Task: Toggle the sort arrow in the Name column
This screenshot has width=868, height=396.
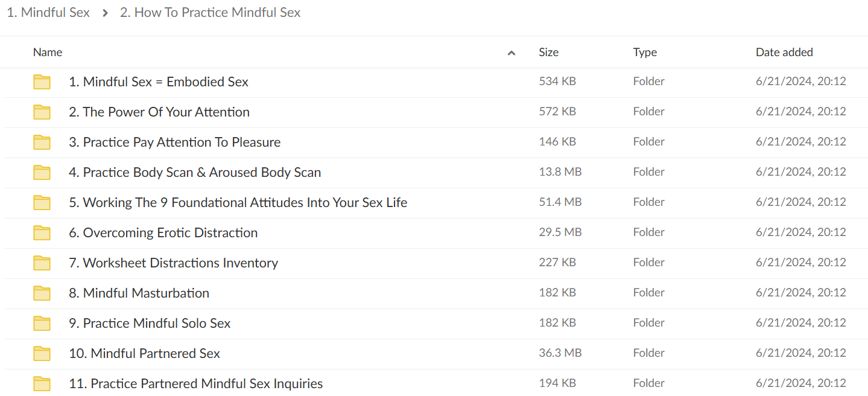Action: click(x=512, y=53)
